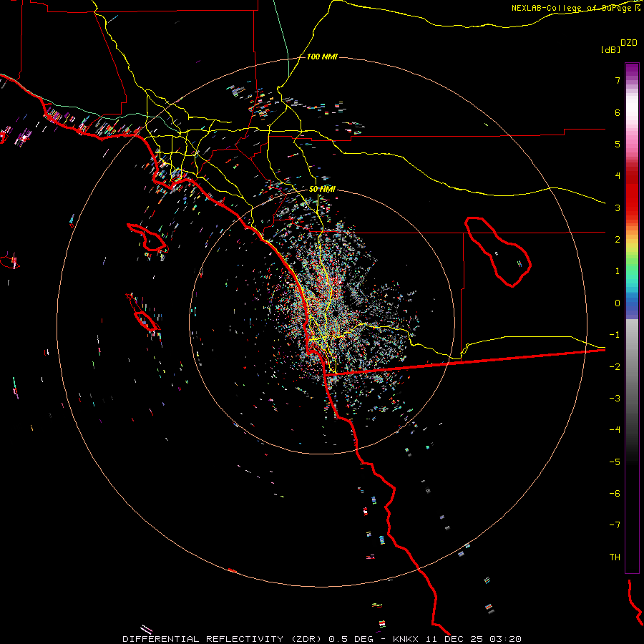
Task: Click the 11 DEC 25 03:20 timestamp
Action: [x=474, y=639]
